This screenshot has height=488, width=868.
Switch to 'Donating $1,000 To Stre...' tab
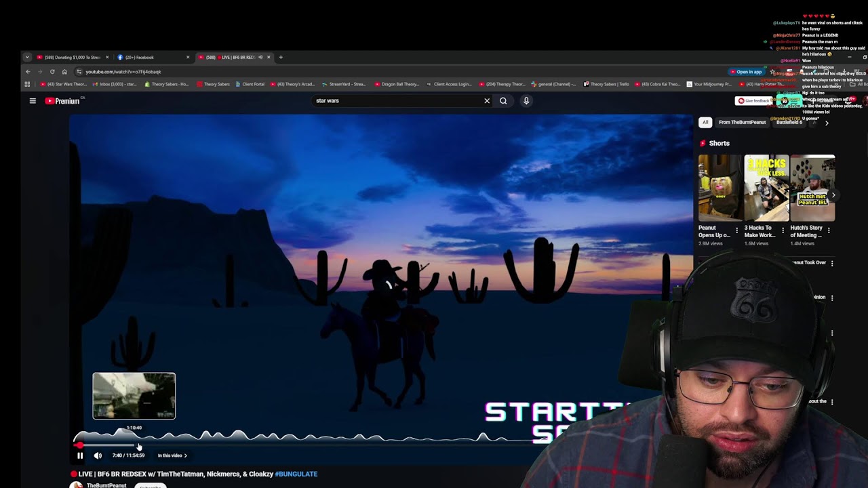pyautogui.click(x=73, y=58)
